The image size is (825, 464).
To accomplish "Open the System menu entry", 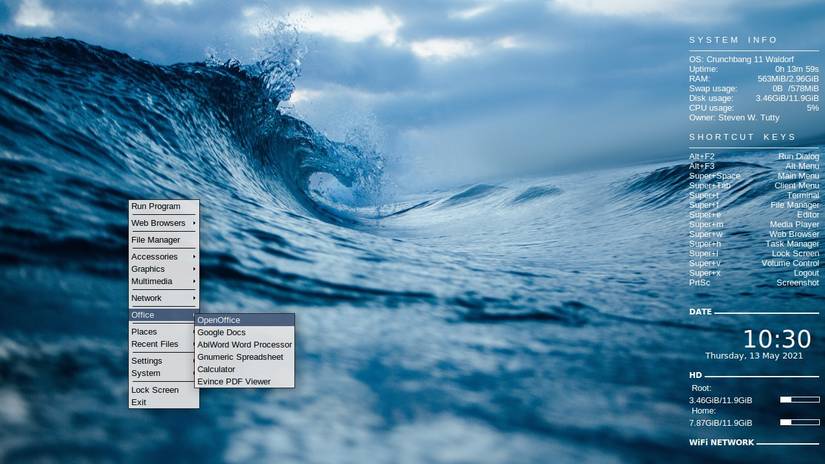I will pyautogui.click(x=164, y=373).
